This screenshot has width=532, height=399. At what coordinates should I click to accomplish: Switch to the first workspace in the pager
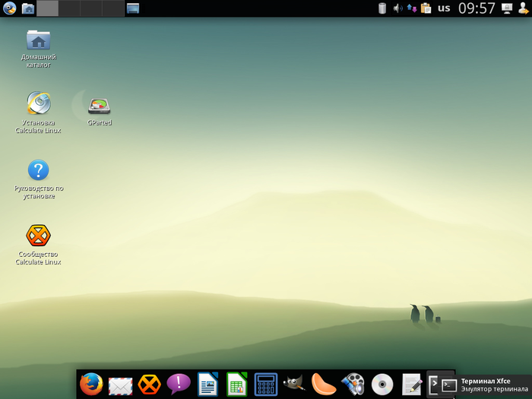tap(47, 8)
